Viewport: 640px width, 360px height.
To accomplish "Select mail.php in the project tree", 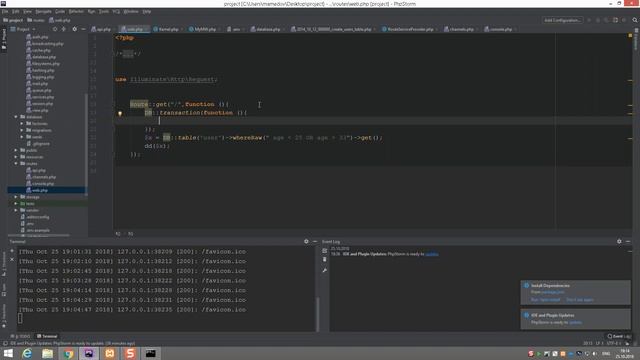I will point(37,84).
